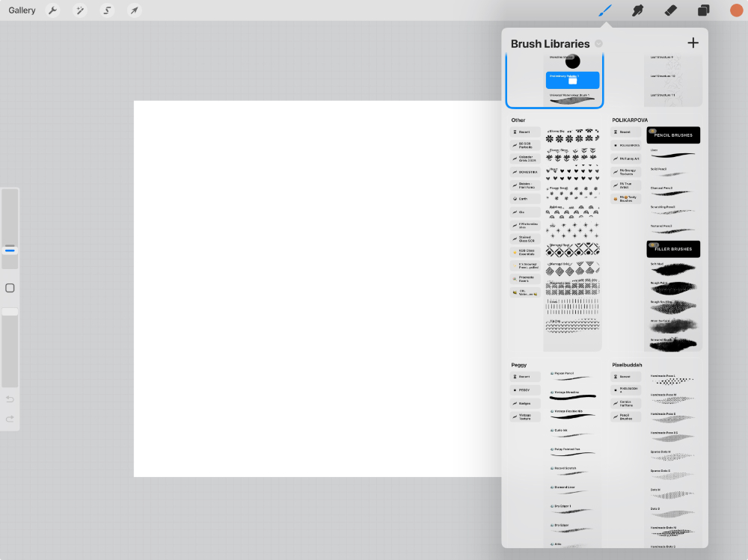Toggle the square modifier button in sidebar
Image resolution: width=748 pixels, height=560 pixels.
click(10, 288)
